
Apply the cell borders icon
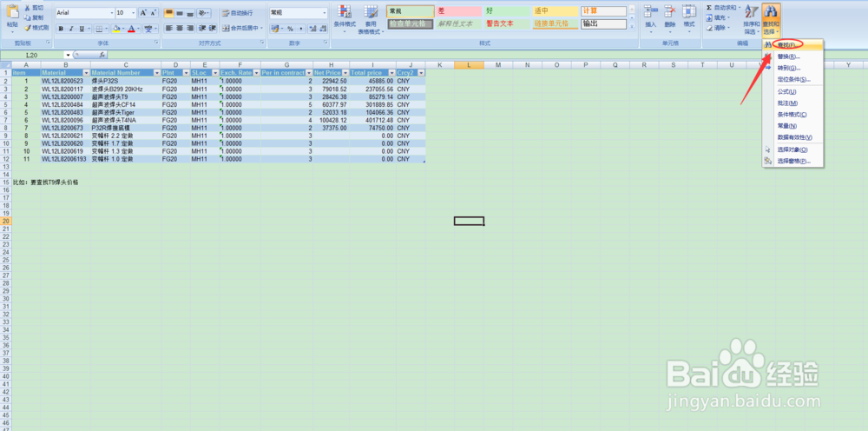pos(98,29)
